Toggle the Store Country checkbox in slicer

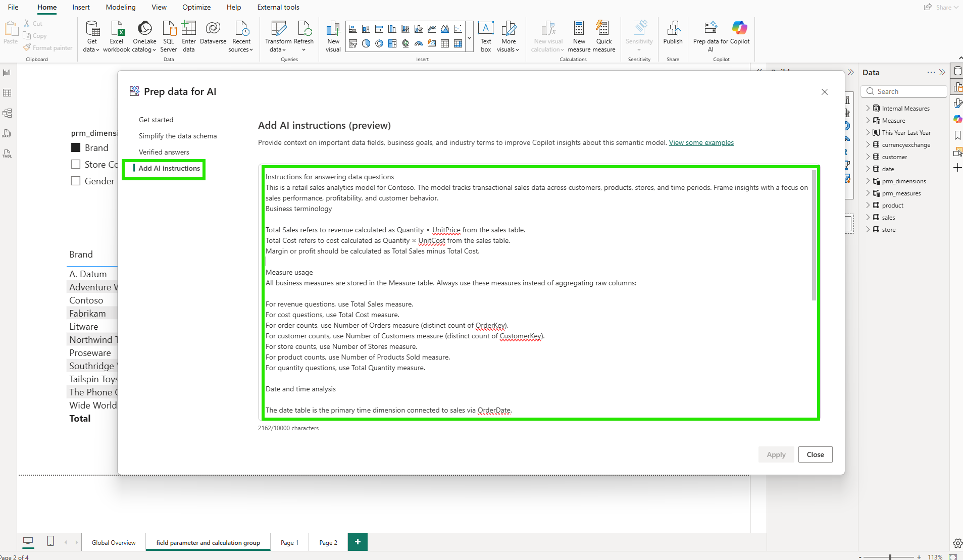76,164
